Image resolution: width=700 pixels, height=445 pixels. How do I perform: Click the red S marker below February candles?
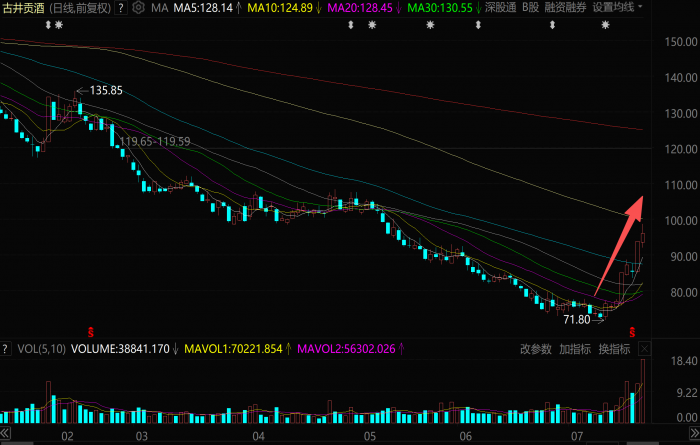click(91, 332)
